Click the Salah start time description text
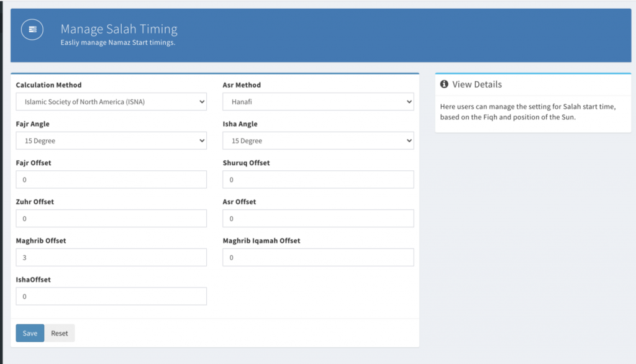The image size is (636, 364). coord(527,112)
